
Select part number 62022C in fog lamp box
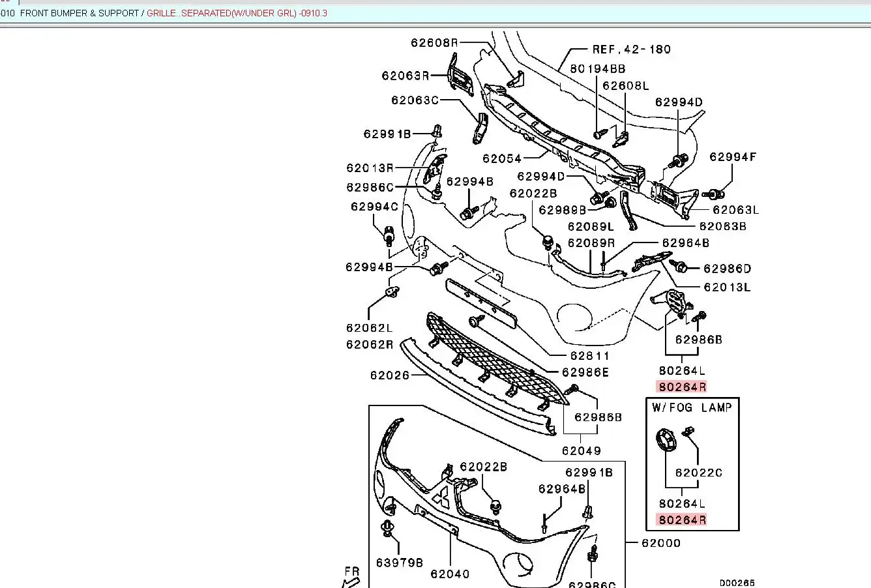[699, 473]
